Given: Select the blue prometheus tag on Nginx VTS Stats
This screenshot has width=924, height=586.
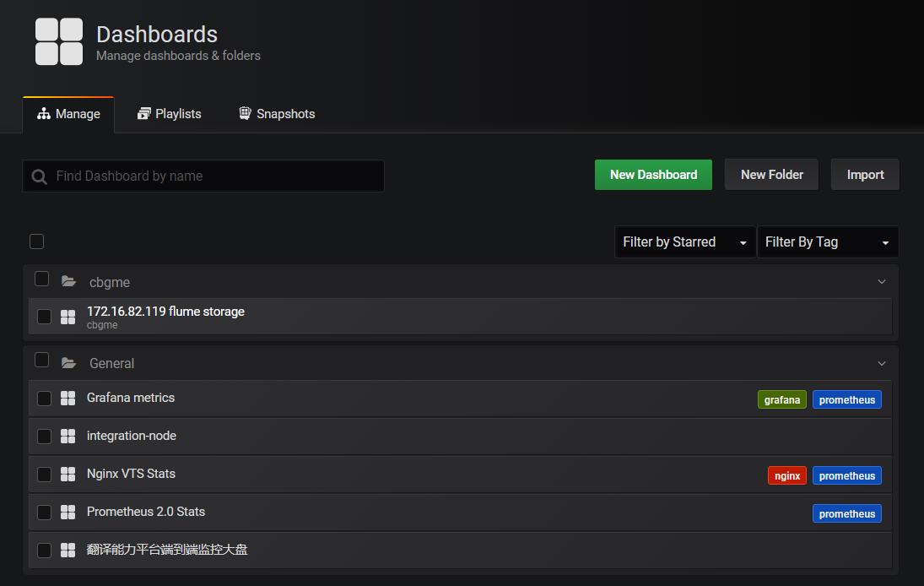Looking at the screenshot, I should click(846, 475).
